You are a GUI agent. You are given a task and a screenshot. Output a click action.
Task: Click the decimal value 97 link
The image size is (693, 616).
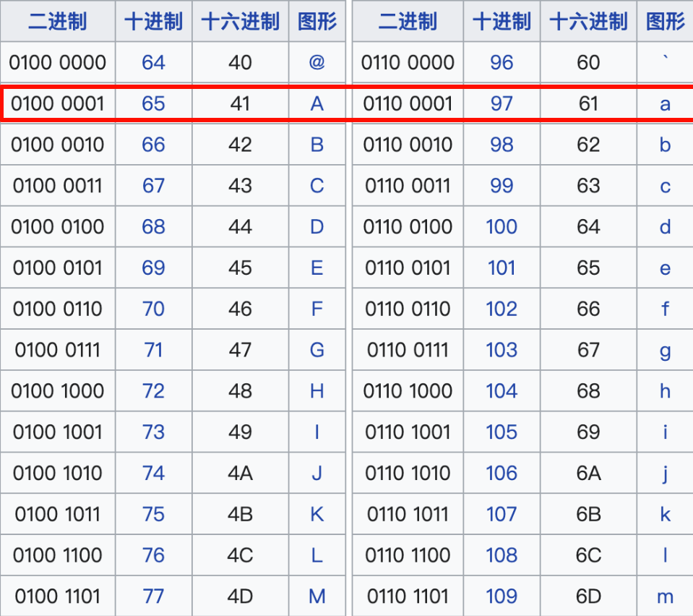502,104
